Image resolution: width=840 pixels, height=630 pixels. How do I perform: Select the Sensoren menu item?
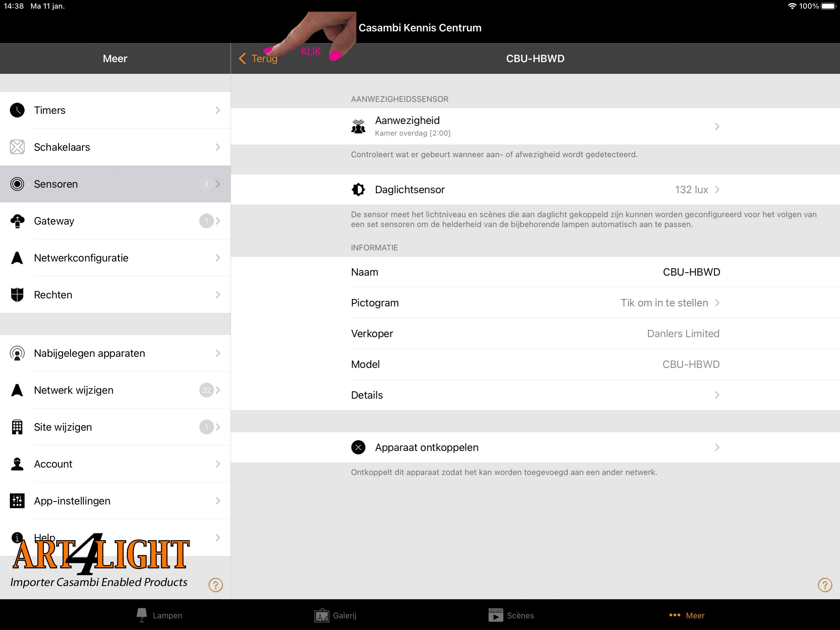click(x=115, y=184)
